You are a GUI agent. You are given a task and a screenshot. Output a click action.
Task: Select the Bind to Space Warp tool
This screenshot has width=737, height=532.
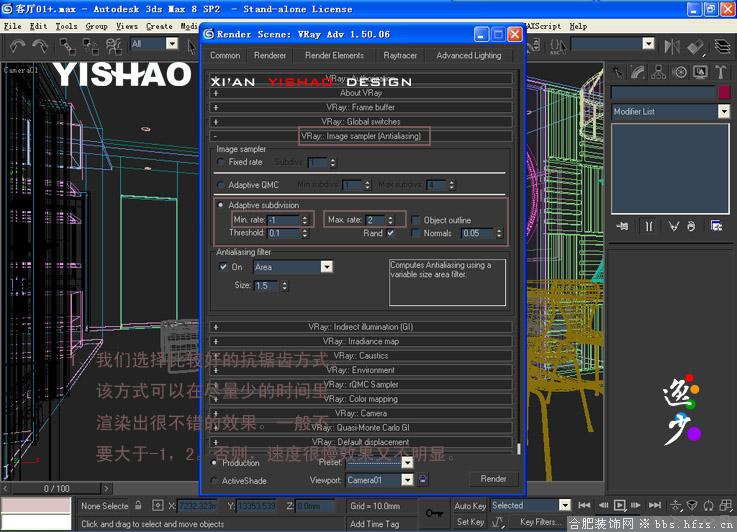[113, 47]
